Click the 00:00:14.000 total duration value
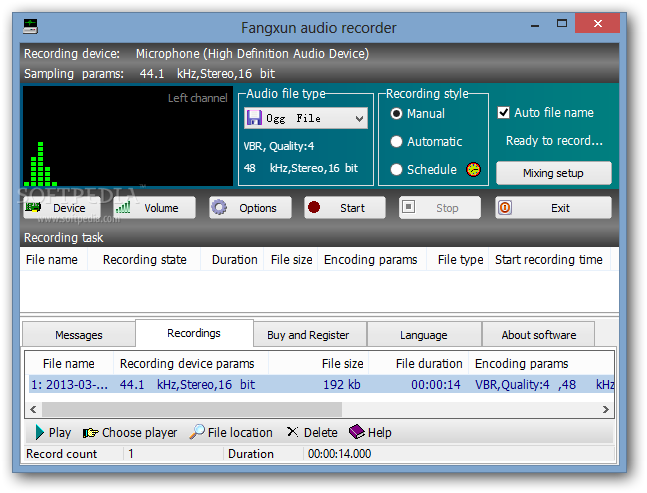This screenshot has width=647, height=493. coord(340,454)
